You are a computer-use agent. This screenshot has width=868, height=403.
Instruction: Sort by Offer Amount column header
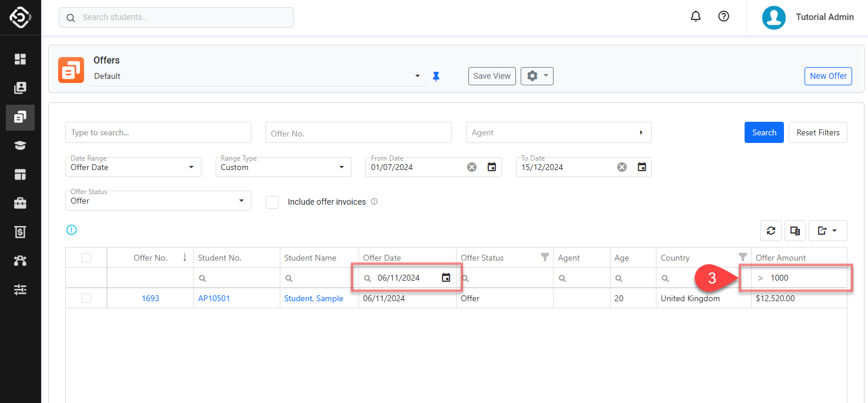pyautogui.click(x=780, y=258)
